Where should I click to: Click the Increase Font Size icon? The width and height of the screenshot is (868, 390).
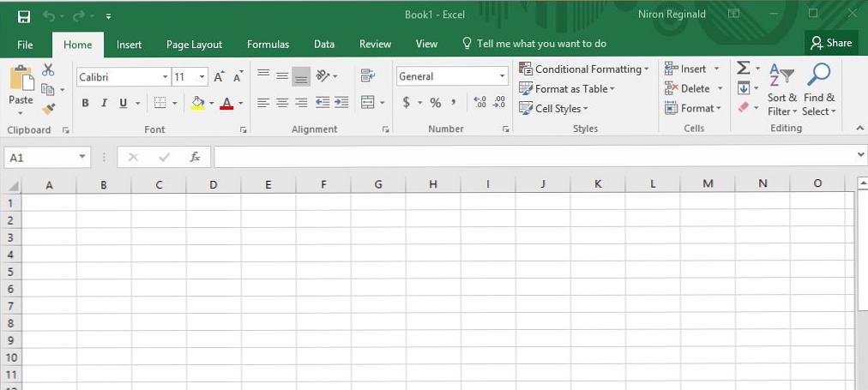220,77
